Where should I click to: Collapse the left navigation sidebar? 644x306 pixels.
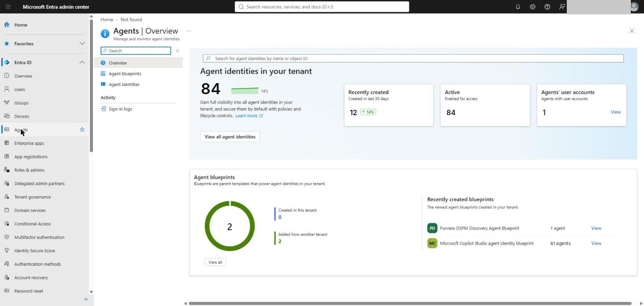click(x=86, y=299)
